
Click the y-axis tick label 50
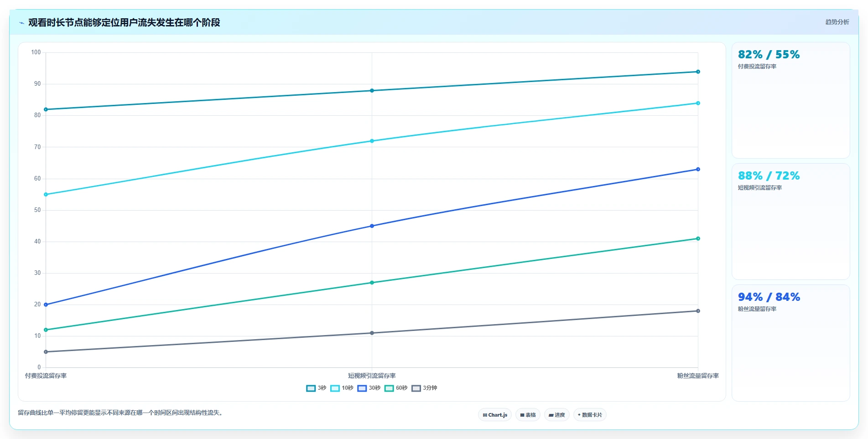[37, 210]
